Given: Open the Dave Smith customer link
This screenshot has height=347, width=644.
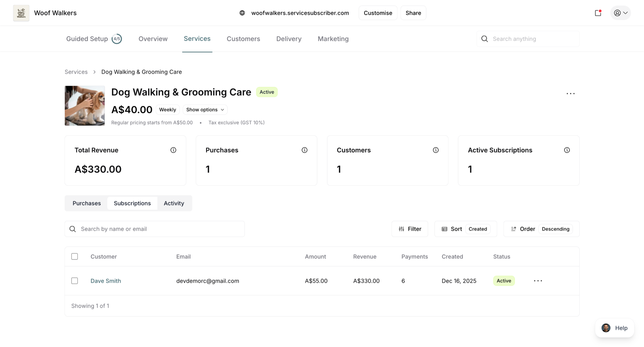Looking at the screenshot, I should pyautogui.click(x=106, y=281).
